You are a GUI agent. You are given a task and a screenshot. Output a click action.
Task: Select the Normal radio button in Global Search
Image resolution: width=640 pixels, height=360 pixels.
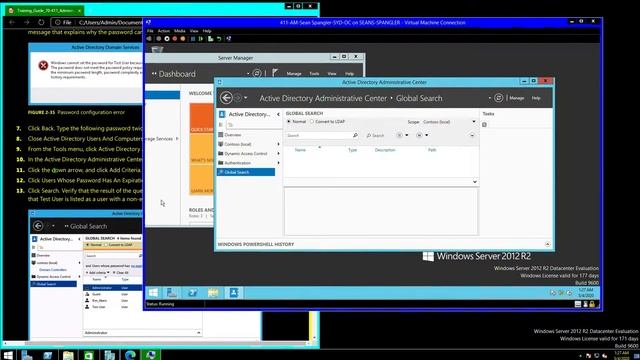click(289, 122)
